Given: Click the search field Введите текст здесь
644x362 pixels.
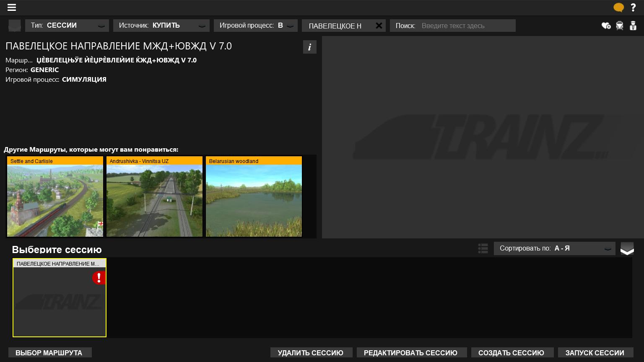Looking at the screenshot, I should [453, 26].
